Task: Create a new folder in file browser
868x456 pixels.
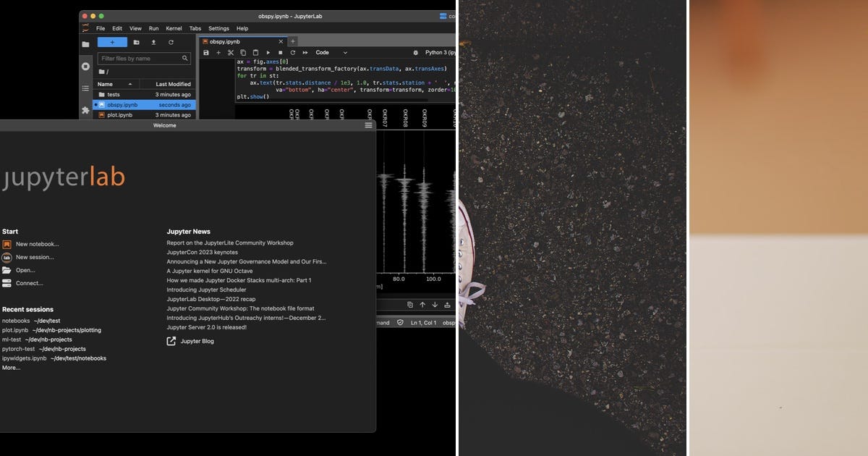Action: [x=136, y=42]
